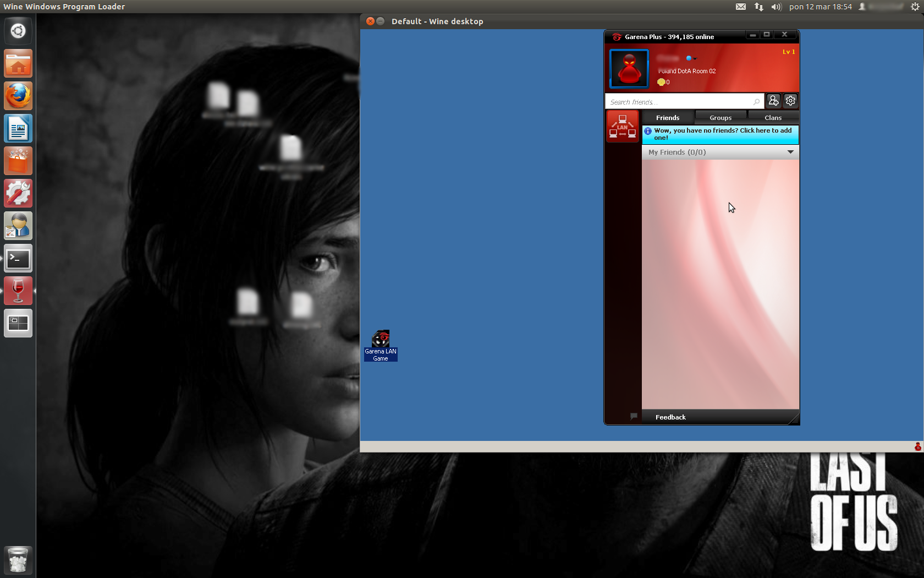
Task: Open Garena settings gear
Action: coord(790,101)
